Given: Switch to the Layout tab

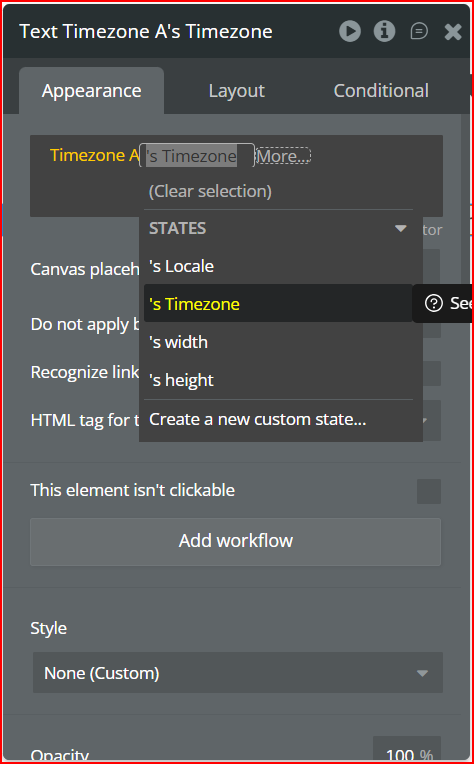Looking at the screenshot, I should (x=236, y=91).
